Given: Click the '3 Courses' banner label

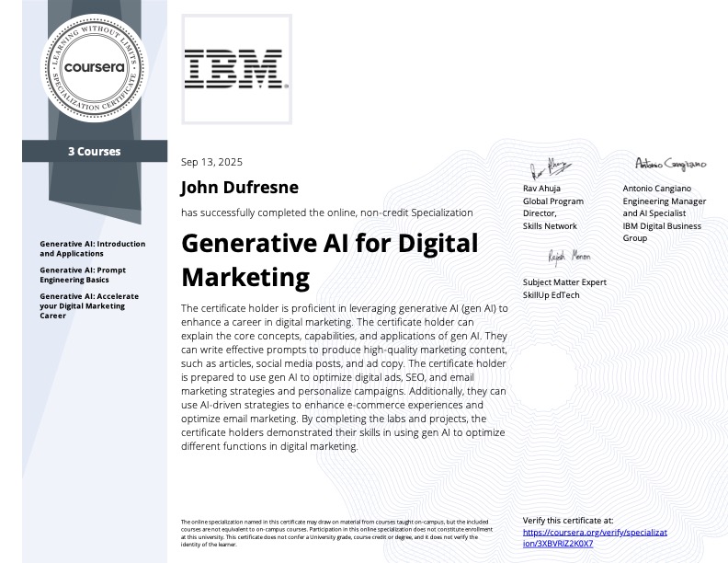Looking at the screenshot, I should click(95, 152).
